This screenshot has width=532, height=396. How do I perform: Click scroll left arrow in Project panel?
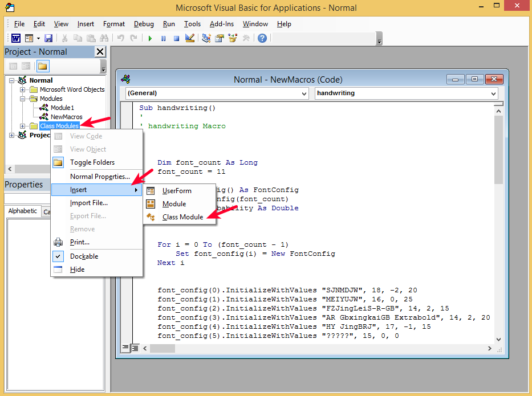coord(10,169)
